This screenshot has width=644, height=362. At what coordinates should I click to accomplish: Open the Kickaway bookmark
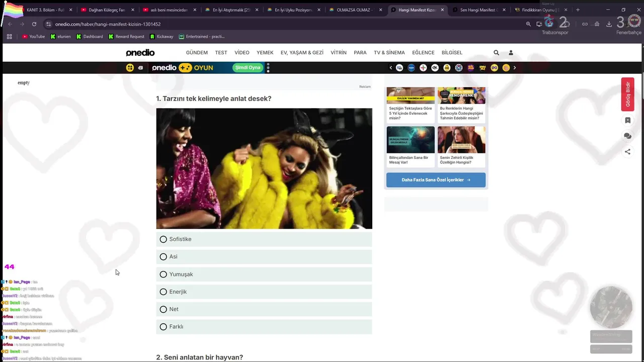(162, 37)
